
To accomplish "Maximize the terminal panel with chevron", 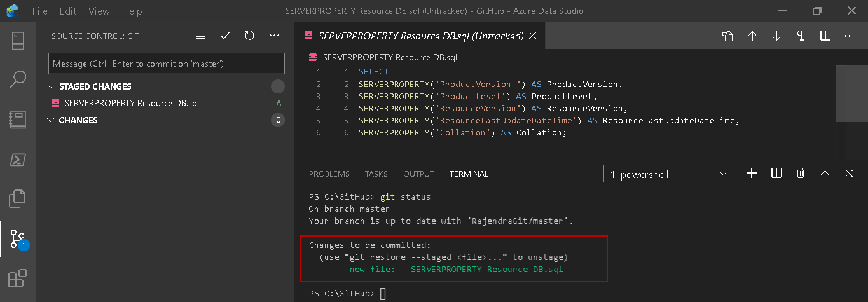I will point(825,174).
